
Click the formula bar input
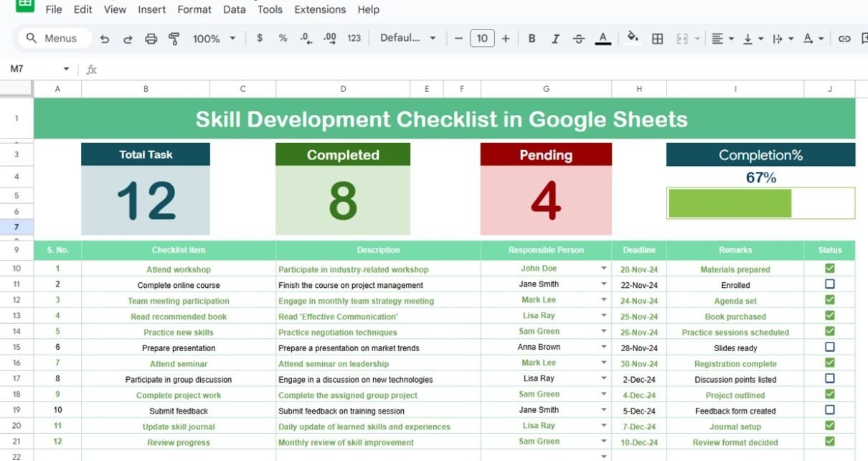pyautogui.click(x=481, y=70)
